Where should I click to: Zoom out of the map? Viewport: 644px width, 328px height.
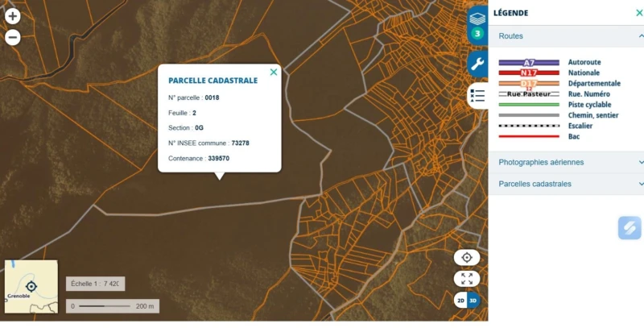tap(13, 37)
